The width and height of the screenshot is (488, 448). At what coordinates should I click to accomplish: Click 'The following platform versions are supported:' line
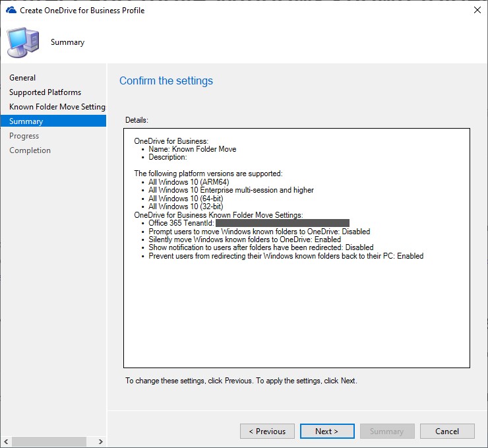click(x=208, y=174)
